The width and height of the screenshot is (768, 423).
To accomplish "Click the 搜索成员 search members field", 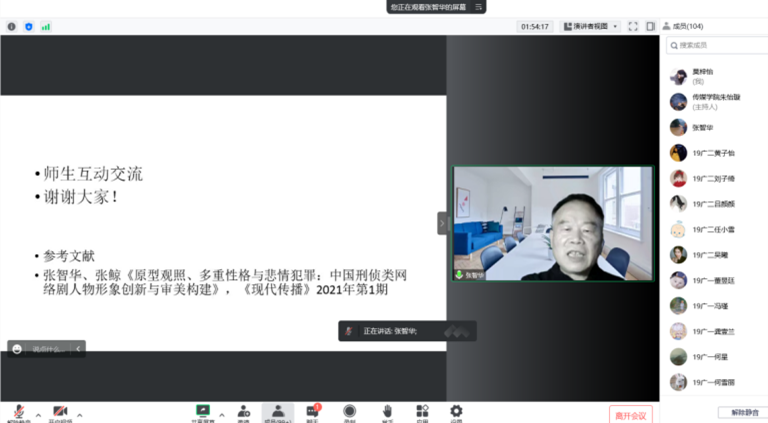I will click(x=720, y=45).
